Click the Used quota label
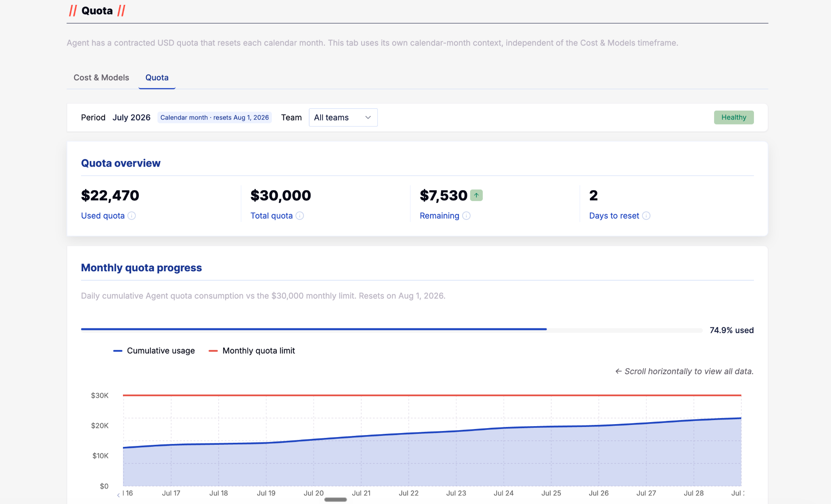The width and height of the screenshot is (831, 504). click(103, 216)
